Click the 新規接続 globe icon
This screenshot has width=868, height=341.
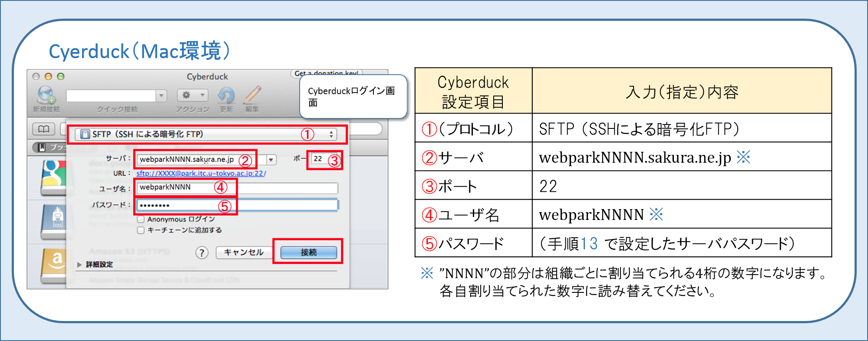[x=46, y=95]
